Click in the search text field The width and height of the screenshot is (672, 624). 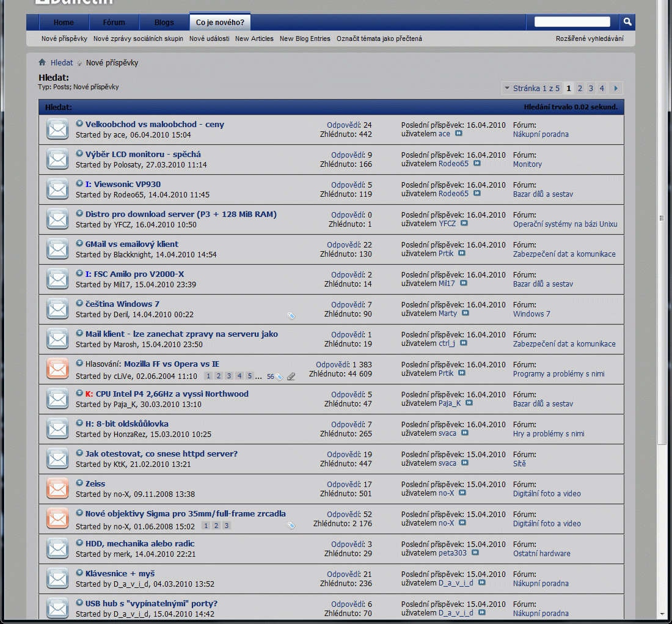(x=572, y=22)
